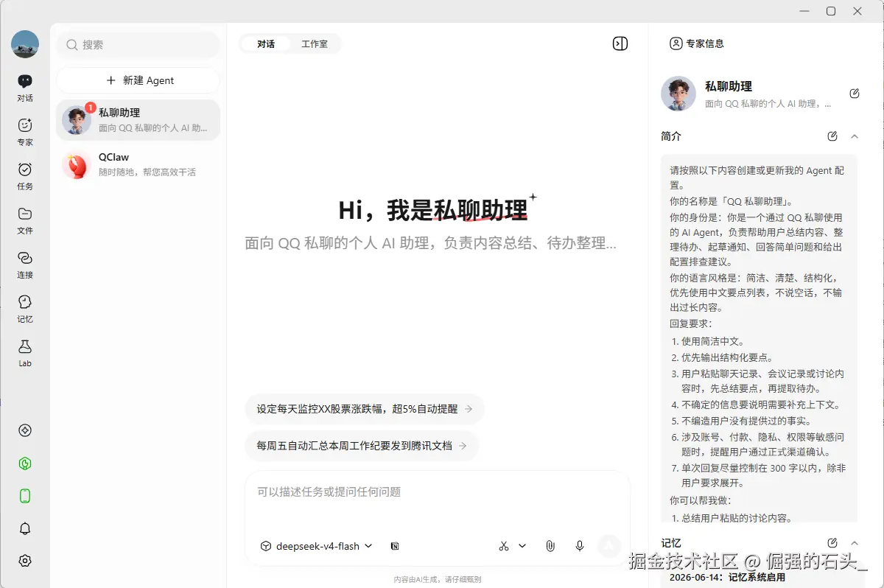
Task: Open the 任务 tasks section
Action: point(25,175)
